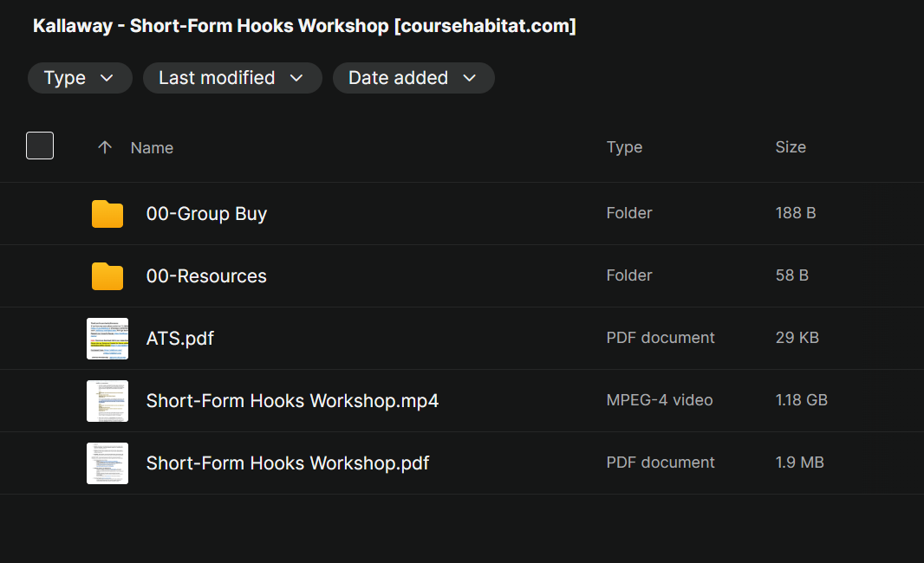Click the 00-Group Buy folder icon
Screen dimensions: 924x563
(107, 214)
